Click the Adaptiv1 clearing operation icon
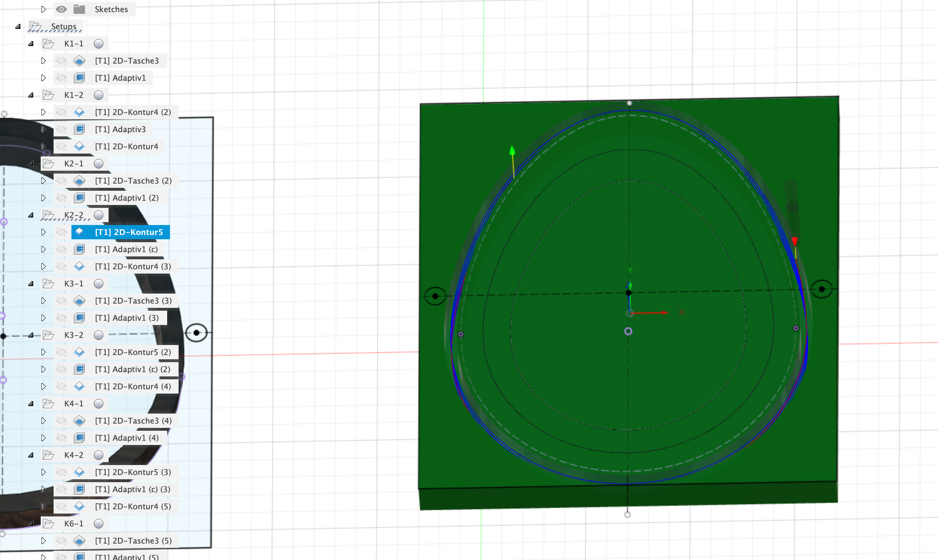Image resolution: width=938 pixels, height=560 pixels. coord(80,78)
